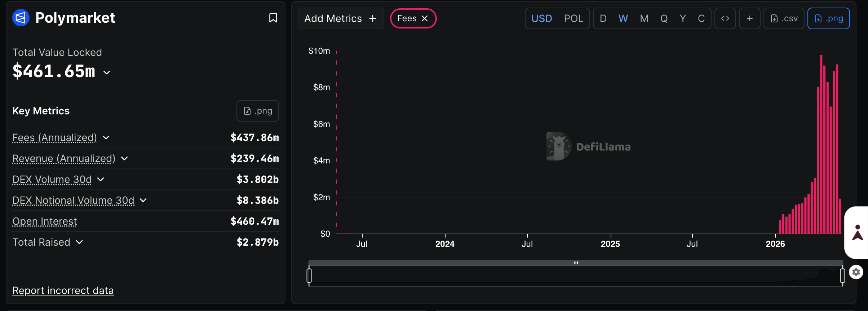Download chart image as .png
This screenshot has width=868, height=311.
coord(829,18)
